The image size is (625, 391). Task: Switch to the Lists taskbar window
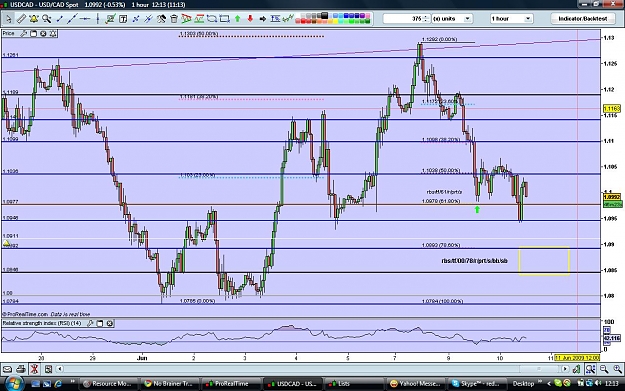[354, 384]
